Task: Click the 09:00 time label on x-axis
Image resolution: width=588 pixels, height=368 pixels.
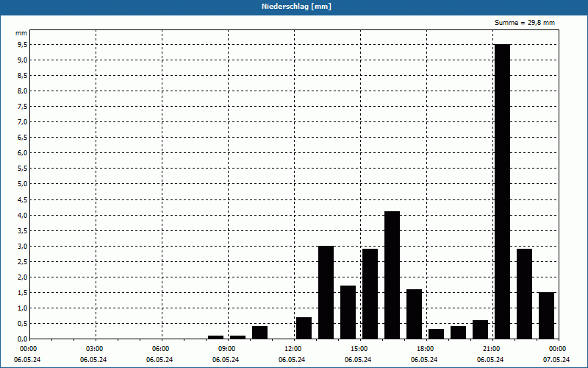Action: 226,349
